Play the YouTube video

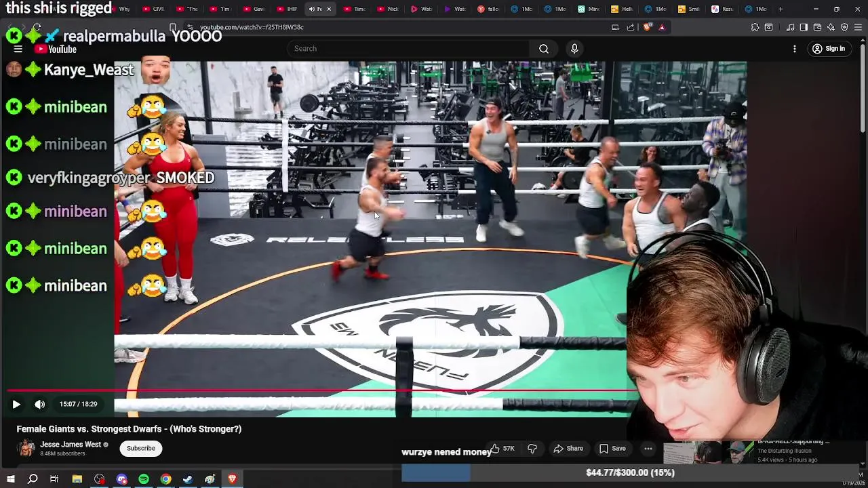click(16, 404)
